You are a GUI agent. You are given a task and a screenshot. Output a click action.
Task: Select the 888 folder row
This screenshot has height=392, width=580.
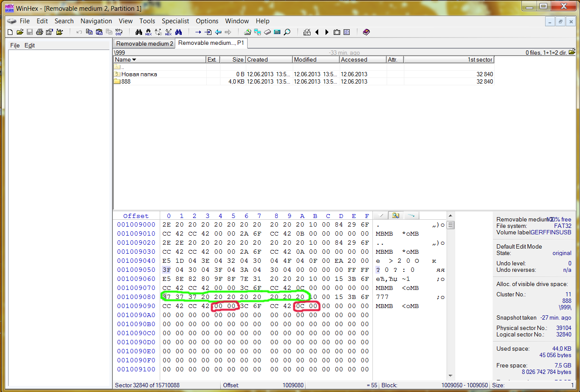tap(304, 81)
